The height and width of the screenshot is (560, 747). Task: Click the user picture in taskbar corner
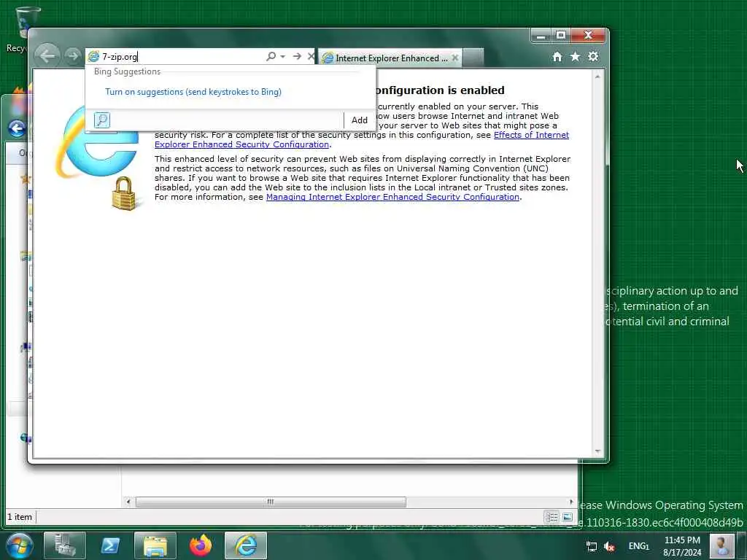pyautogui.click(x=721, y=545)
